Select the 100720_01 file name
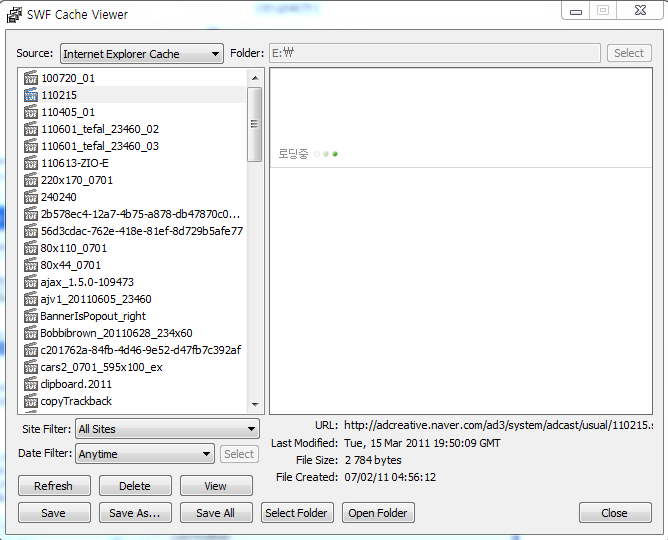 point(68,78)
